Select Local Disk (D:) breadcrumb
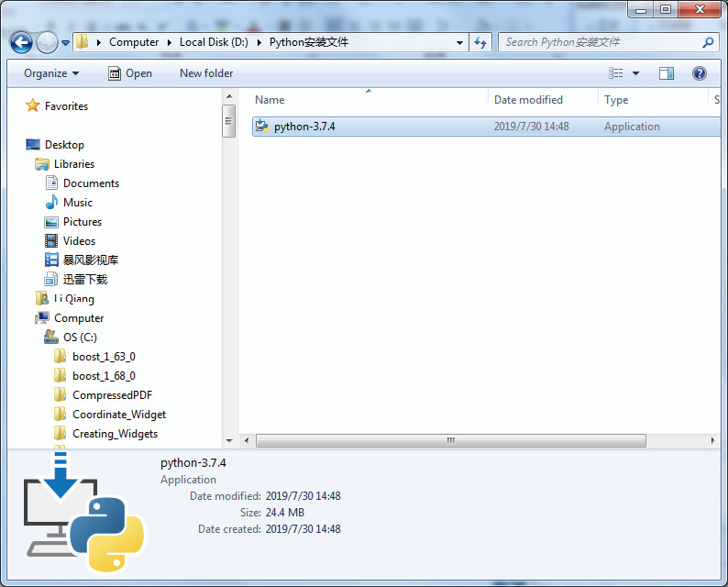 point(214,42)
